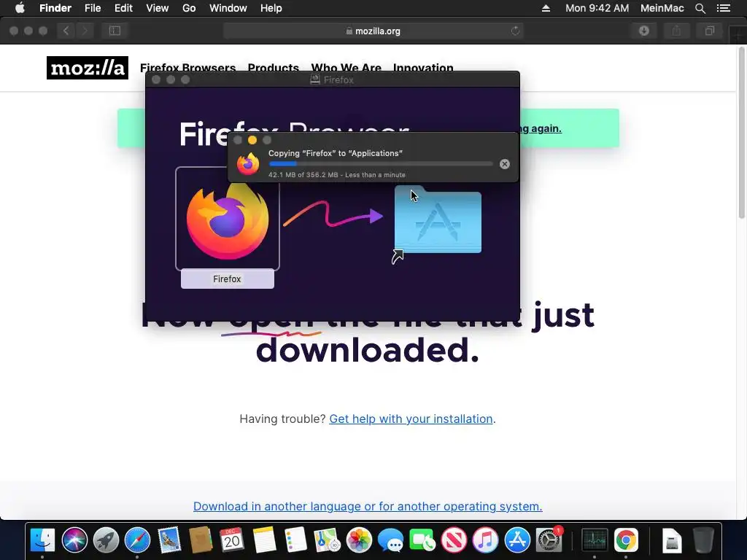
Task: Open the Edit menu
Action: (123, 8)
